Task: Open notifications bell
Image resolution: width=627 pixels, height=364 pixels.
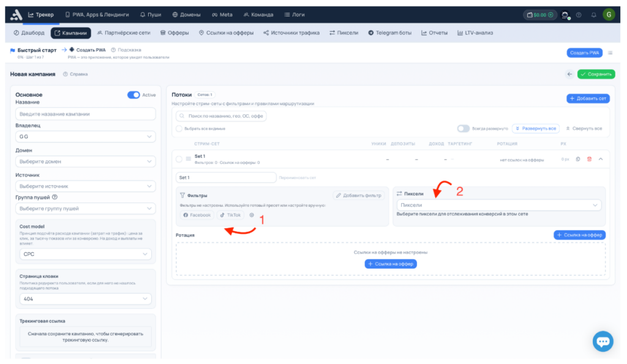Action: [594, 15]
